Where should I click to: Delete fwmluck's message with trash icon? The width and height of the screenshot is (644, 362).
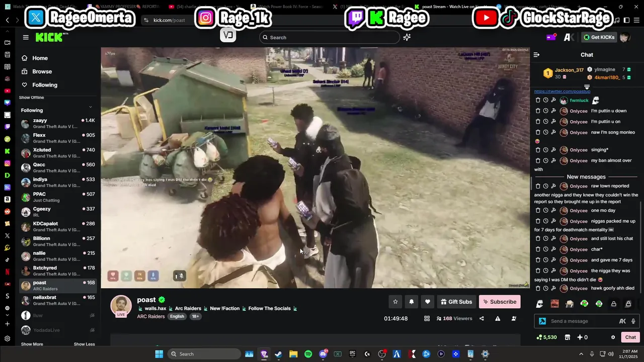coord(538,101)
